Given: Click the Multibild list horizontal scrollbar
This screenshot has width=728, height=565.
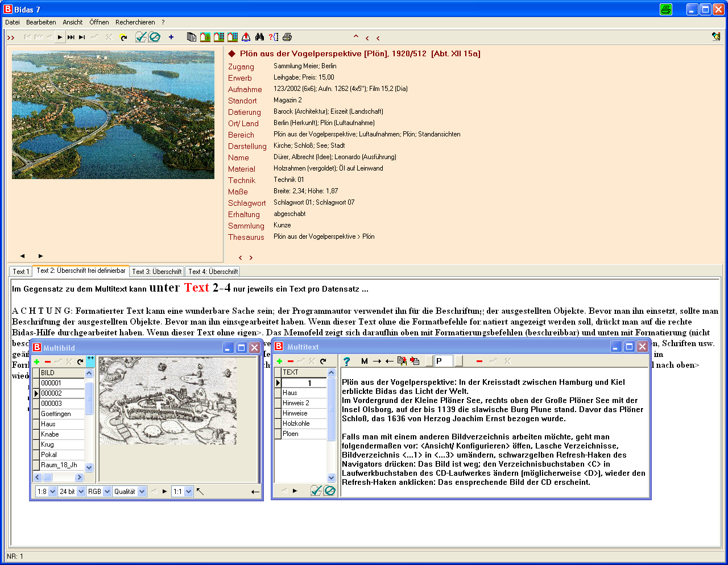Looking at the screenshot, I should [59, 477].
